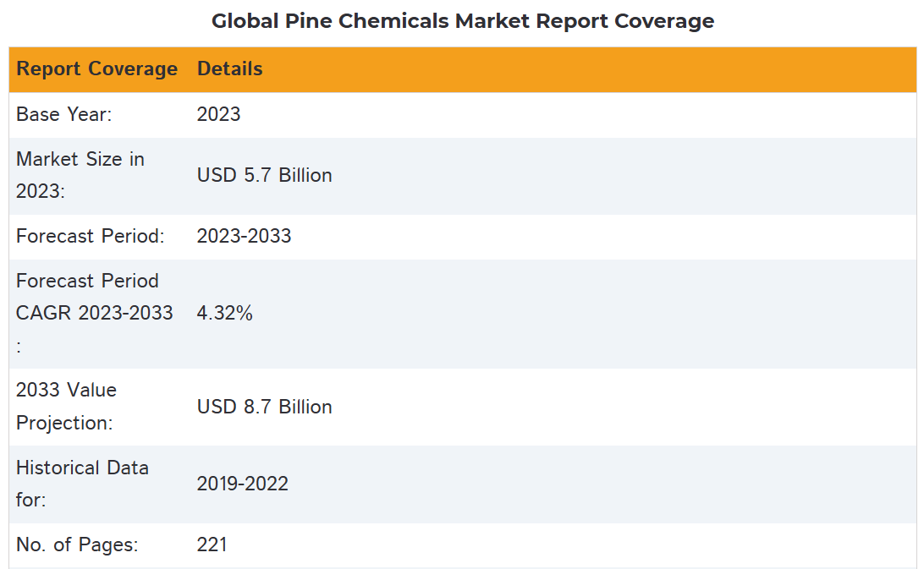This screenshot has height=569, width=924.
Task: Click the "Base Year:" row label
Action: [64, 114]
